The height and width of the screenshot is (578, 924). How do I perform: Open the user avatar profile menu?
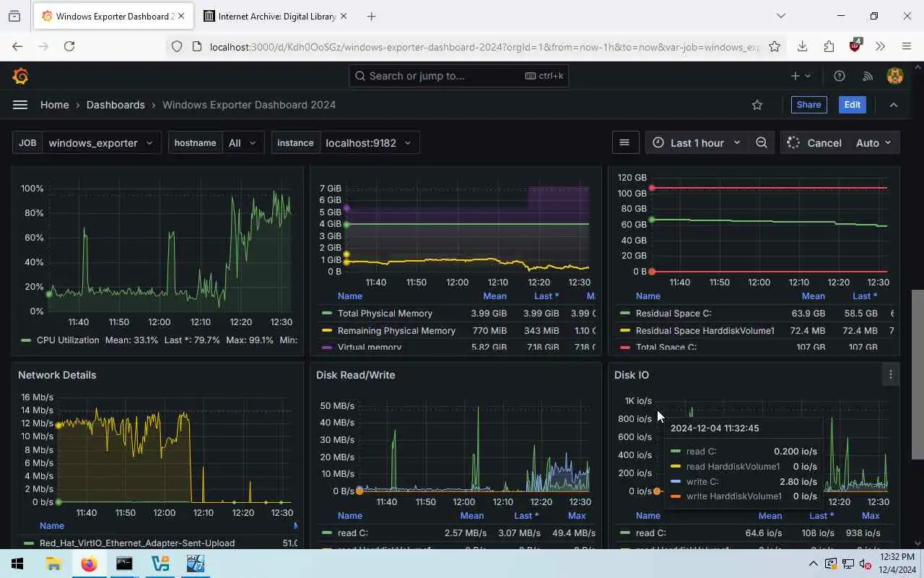point(895,76)
